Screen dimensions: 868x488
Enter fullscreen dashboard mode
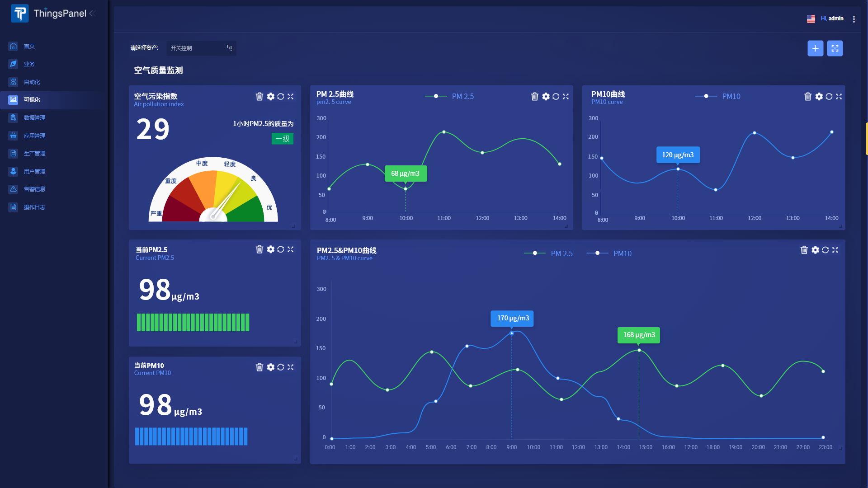point(835,48)
